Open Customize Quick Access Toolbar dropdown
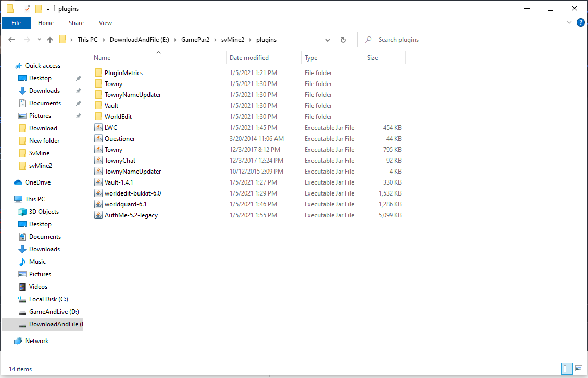Screen dimensions: 588x378 click(48, 9)
